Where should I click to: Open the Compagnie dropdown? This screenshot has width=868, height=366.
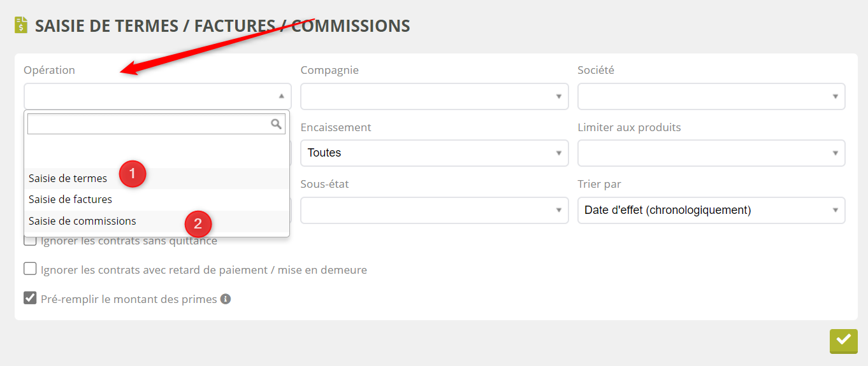[434, 96]
